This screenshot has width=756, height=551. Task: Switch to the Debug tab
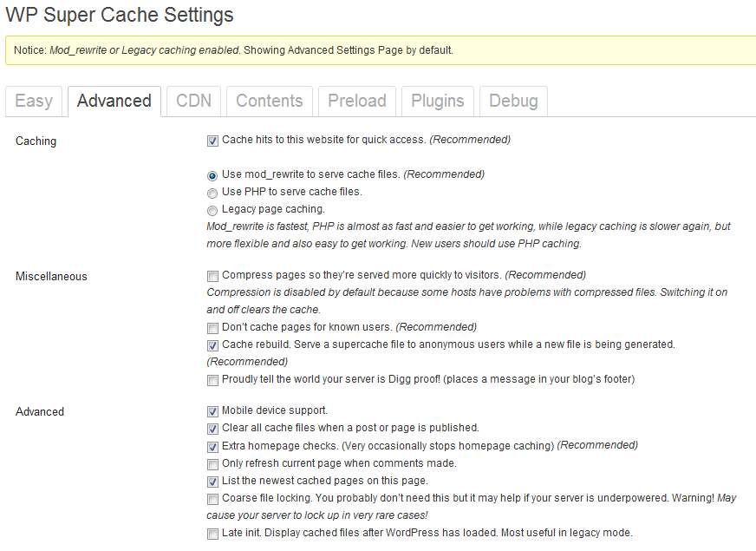coord(513,101)
